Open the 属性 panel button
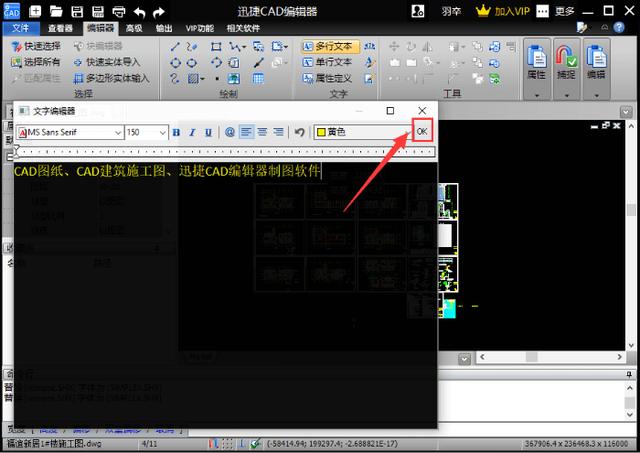 [536, 69]
